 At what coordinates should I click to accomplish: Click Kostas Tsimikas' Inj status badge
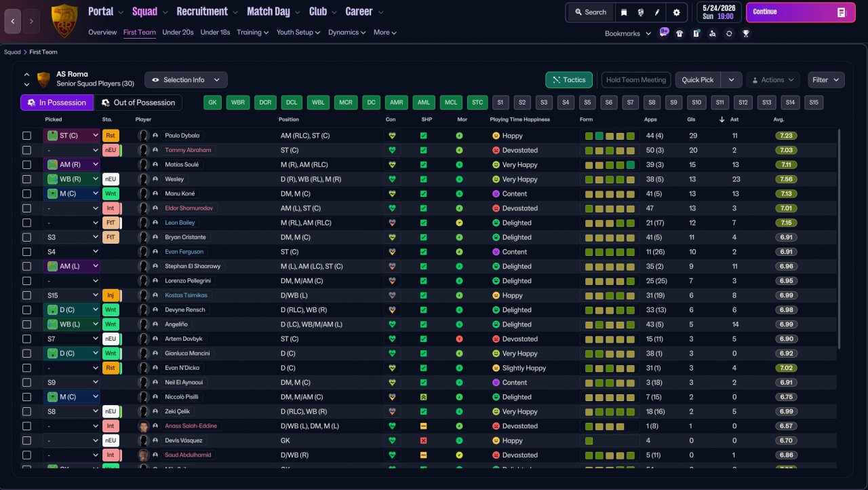pos(111,295)
